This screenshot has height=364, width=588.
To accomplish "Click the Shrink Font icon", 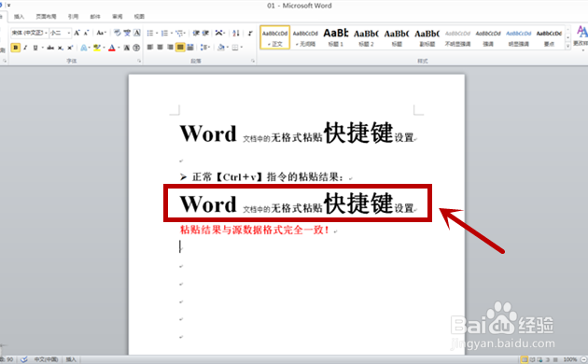I will click(86, 33).
